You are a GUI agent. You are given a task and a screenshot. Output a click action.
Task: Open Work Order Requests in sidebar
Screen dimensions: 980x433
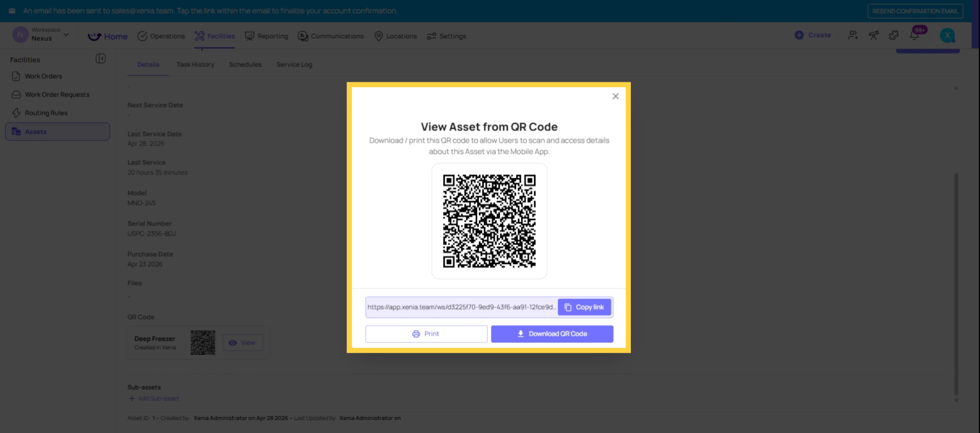coord(57,94)
